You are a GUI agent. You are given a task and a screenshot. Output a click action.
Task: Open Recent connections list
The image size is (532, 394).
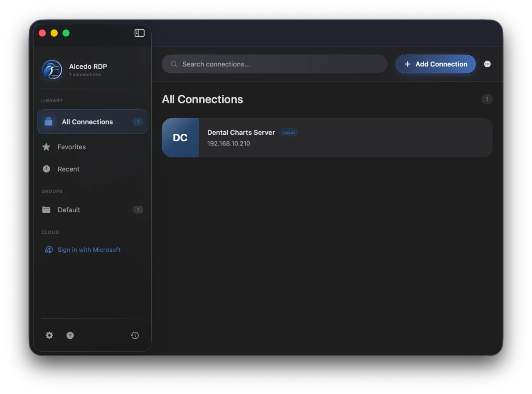92,169
